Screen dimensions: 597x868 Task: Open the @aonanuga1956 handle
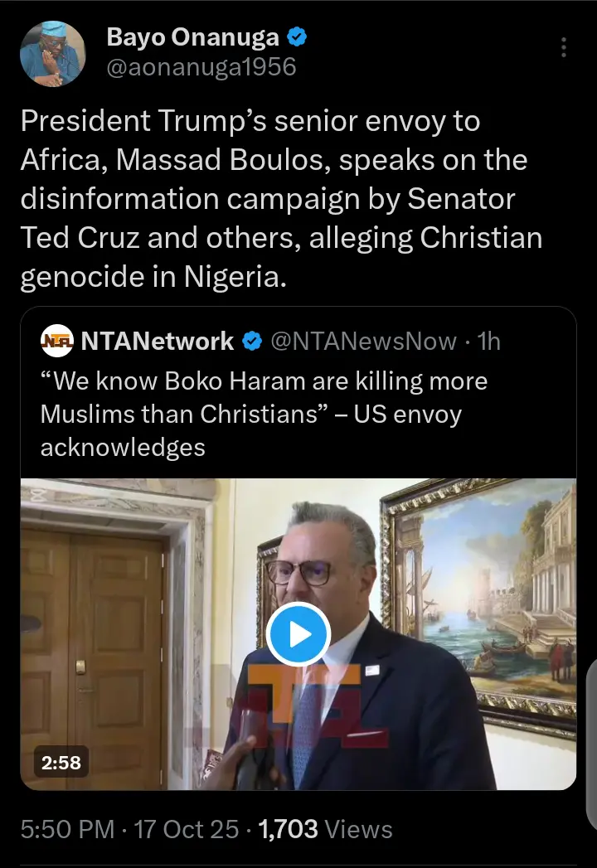click(x=201, y=66)
